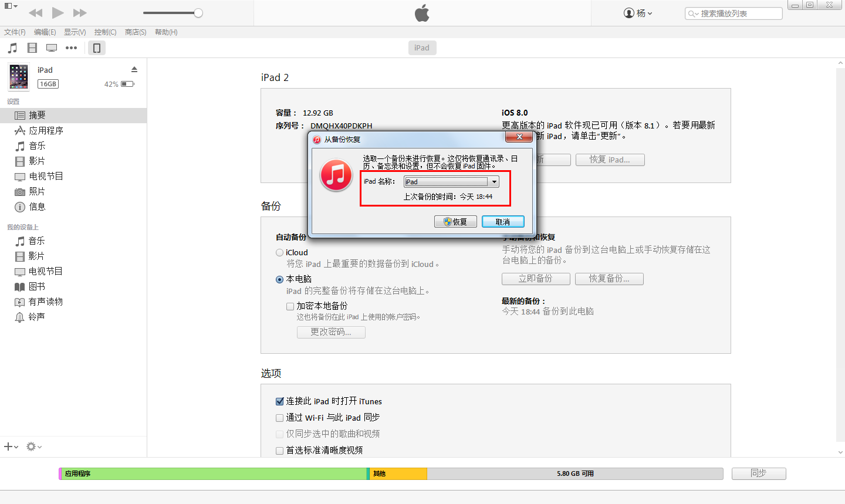Open the 杨 account dropdown

pyautogui.click(x=639, y=13)
